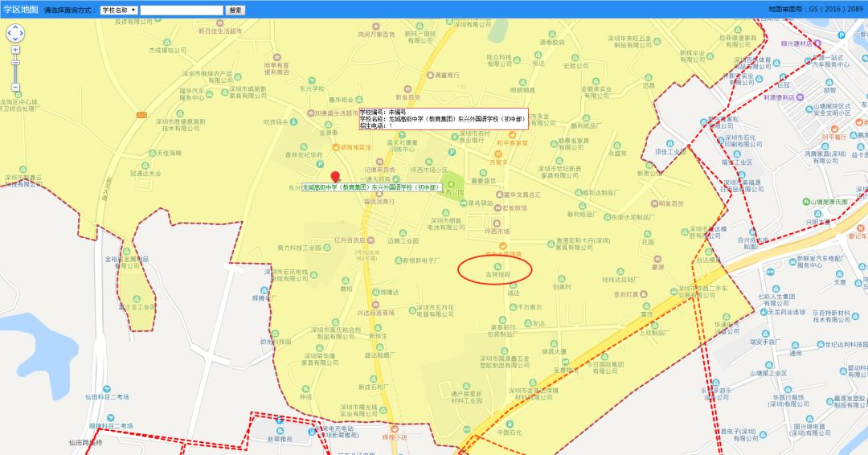Zoom in with the plus button
868x455 pixels.
(15, 50)
